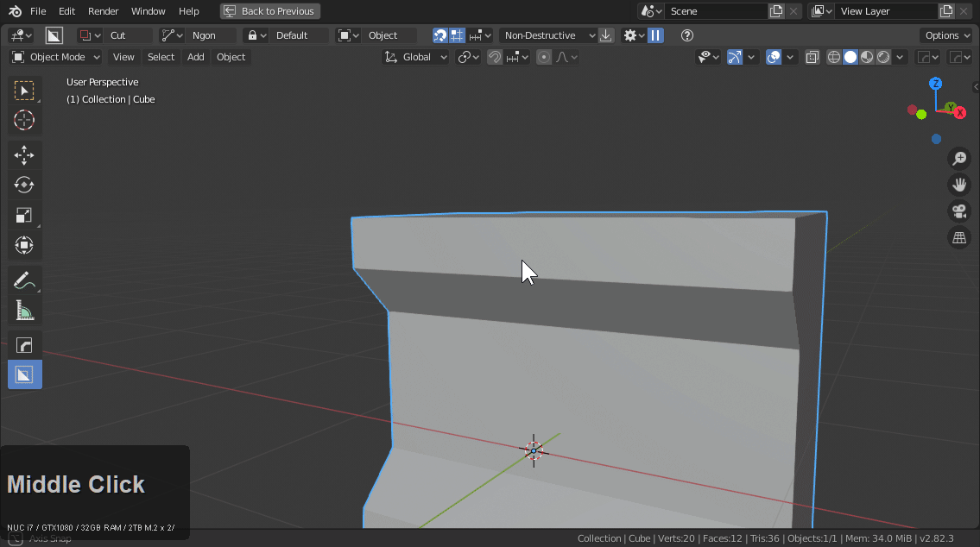980x547 pixels.
Task: Pick the Annotate pencil tool
Action: (24, 280)
